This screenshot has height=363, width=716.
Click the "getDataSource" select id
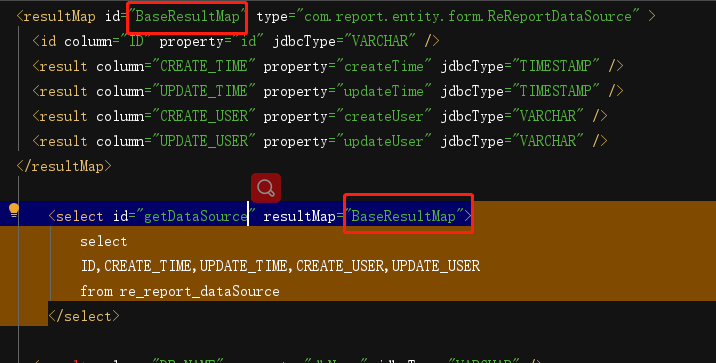pyautogui.click(x=195, y=216)
